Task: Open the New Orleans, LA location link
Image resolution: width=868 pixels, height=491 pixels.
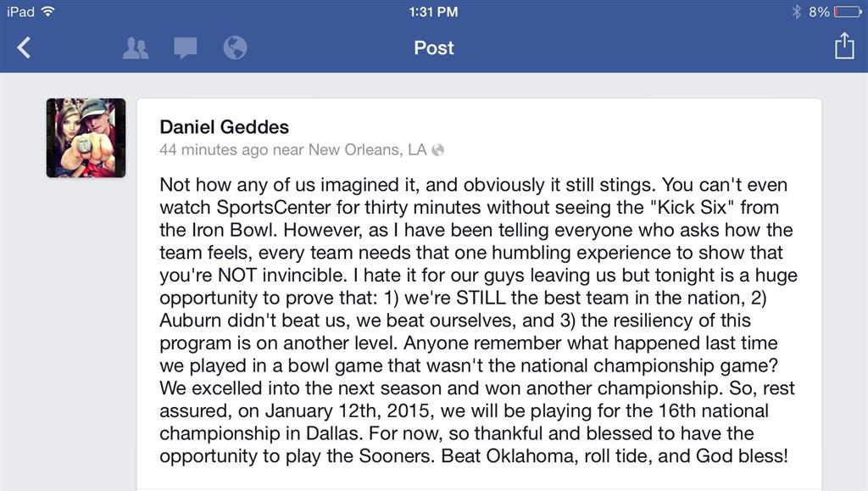Action: pos(367,150)
